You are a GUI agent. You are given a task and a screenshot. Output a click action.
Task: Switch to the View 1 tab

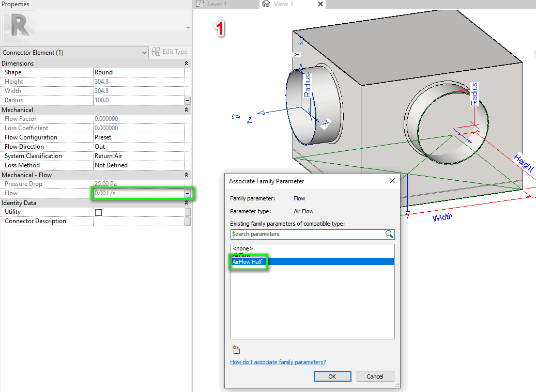[x=284, y=4]
